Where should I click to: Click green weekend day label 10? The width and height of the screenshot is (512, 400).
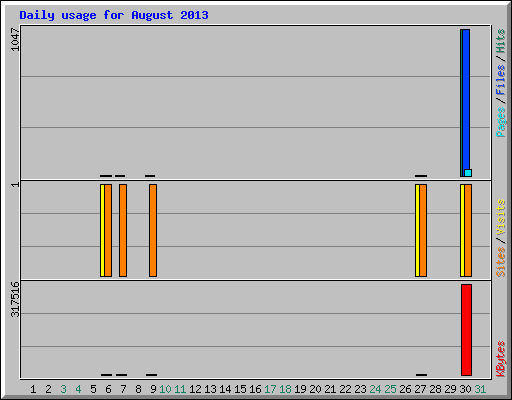click(x=165, y=389)
